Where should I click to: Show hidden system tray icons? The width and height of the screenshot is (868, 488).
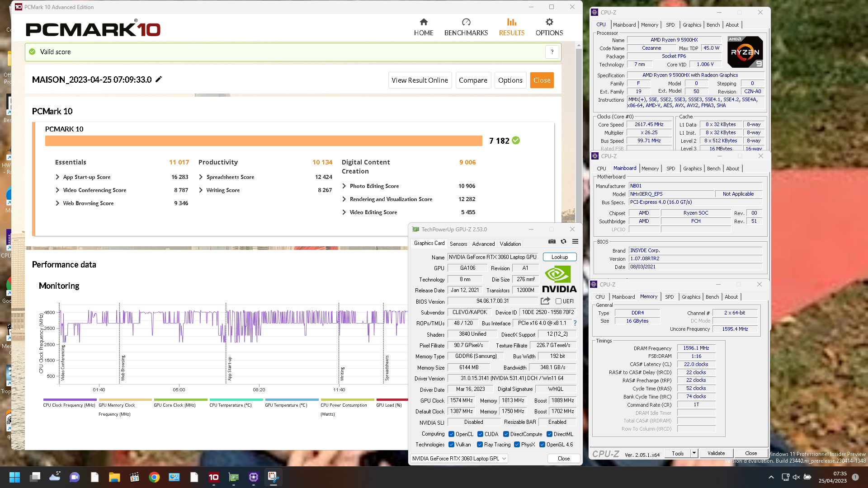tap(771, 477)
